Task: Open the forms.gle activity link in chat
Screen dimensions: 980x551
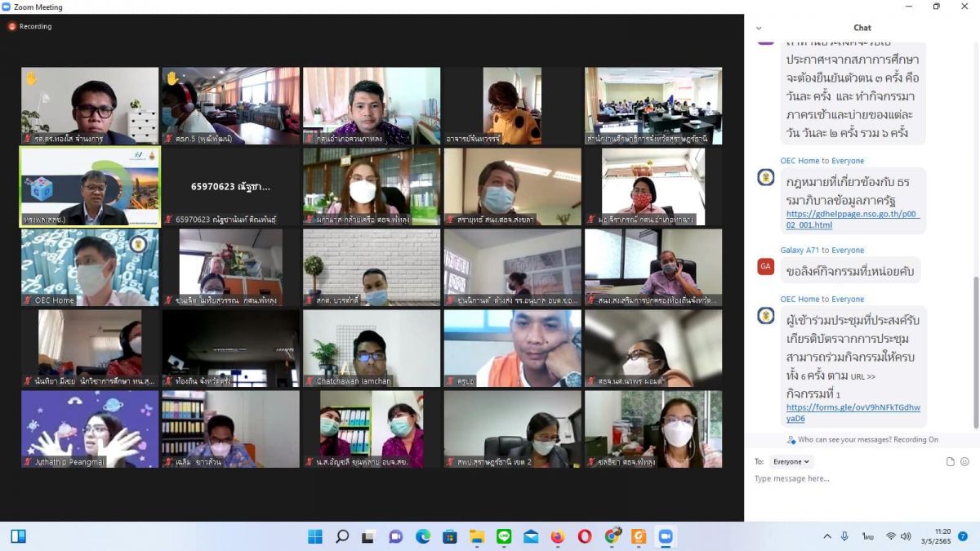Action: [853, 413]
